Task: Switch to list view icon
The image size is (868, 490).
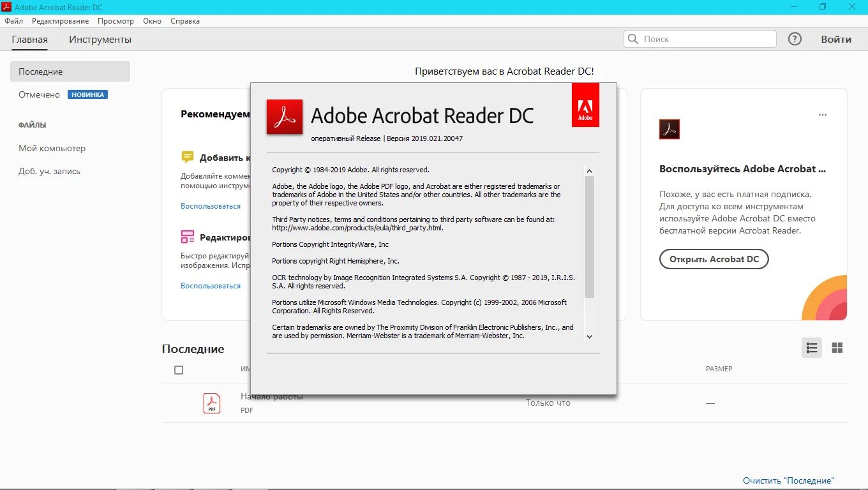Action: (x=812, y=348)
